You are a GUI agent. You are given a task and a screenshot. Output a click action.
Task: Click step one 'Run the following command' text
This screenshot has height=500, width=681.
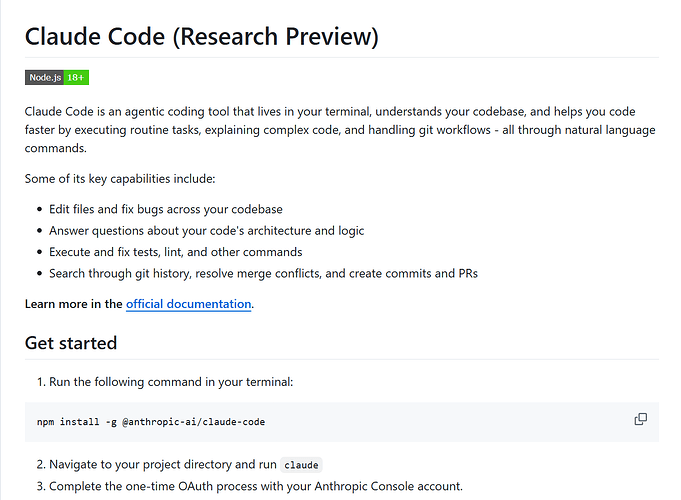171,382
